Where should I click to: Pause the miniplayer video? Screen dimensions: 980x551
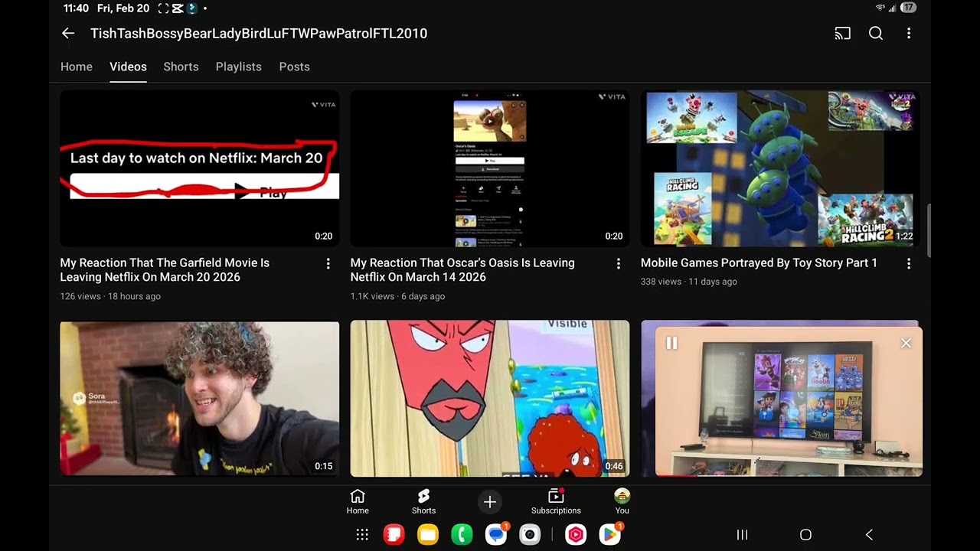tap(671, 344)
